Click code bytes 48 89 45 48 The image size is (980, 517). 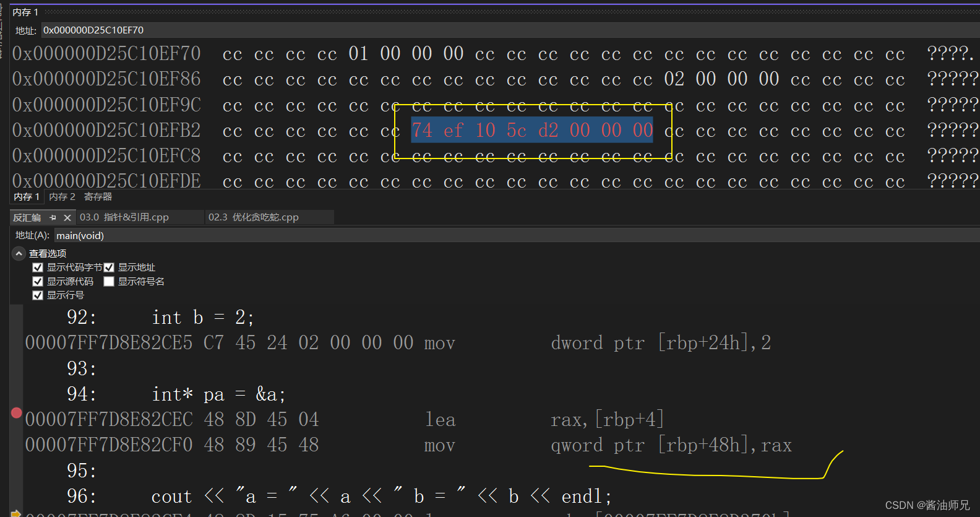(x=261, y=445)
